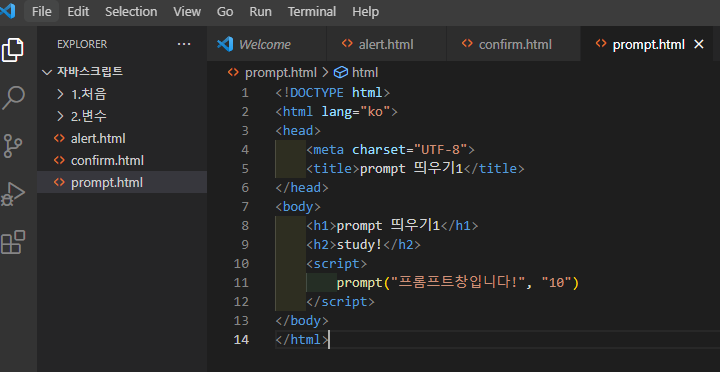Open the Selection menu
The image size is (720, 372).
tap(131, 11)
